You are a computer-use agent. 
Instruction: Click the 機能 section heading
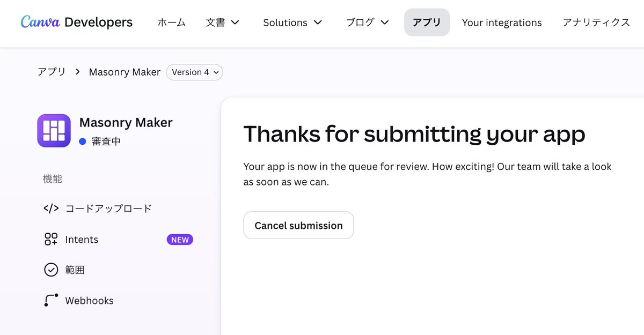click(x=53, y=179)
